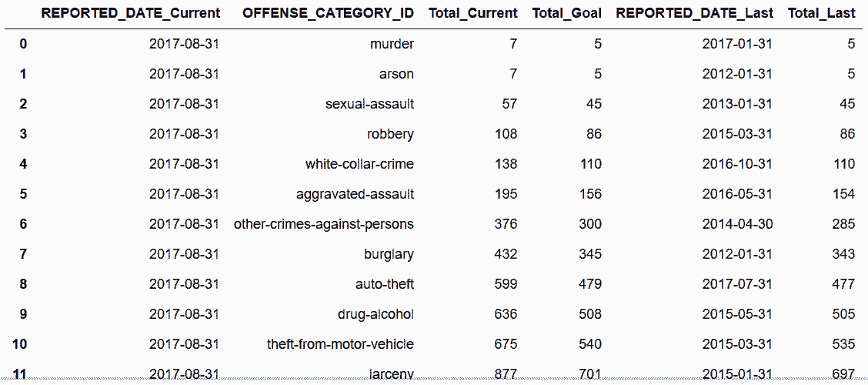Click the Total_Current value 599
Image resolution: width=868 pixels, height=385 pixels.
[506, 284]
